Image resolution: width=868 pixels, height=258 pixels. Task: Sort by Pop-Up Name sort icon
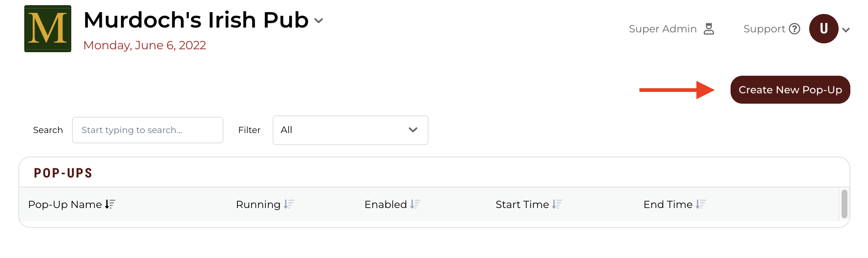tap(110, 204)
